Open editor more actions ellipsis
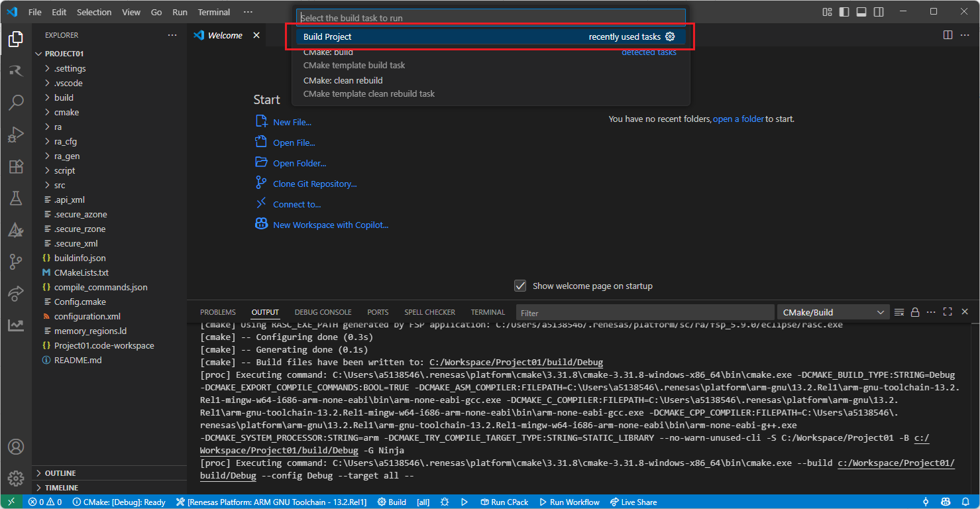 click(966, 35)
